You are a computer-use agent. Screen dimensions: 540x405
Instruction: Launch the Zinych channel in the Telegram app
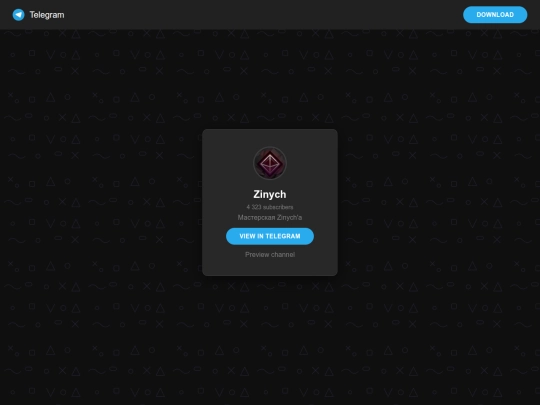270,236
